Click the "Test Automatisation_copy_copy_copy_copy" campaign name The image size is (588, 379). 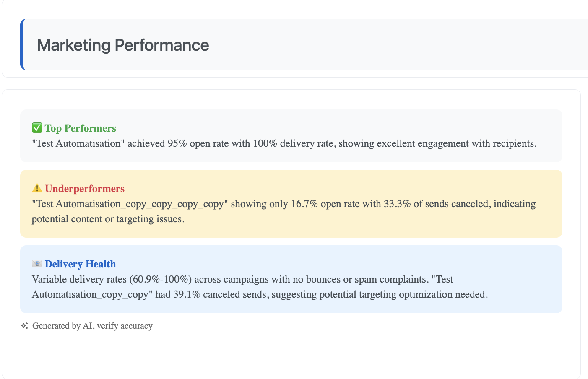130,204
